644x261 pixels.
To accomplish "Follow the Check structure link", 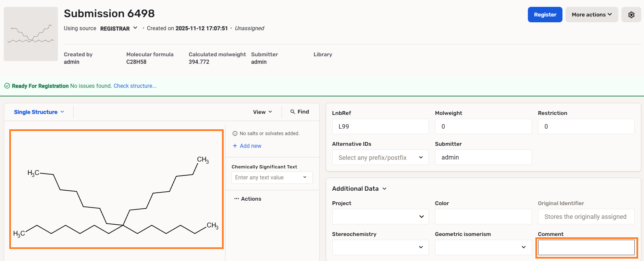I will (135, 86).
